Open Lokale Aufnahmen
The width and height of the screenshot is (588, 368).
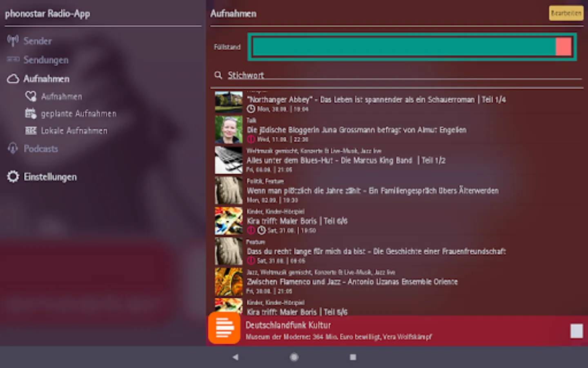(x=74, y=131)
